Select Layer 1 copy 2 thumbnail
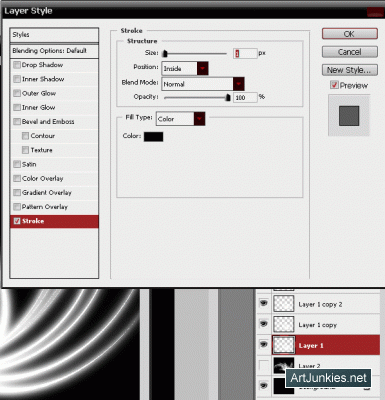Image resolution: width=385 pixels, height=400 pixels. [284, 303]
